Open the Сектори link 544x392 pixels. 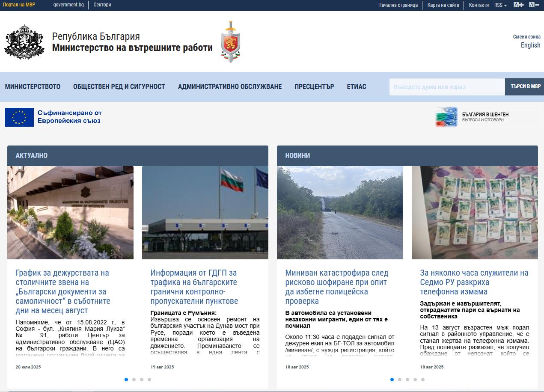(102, 5)
